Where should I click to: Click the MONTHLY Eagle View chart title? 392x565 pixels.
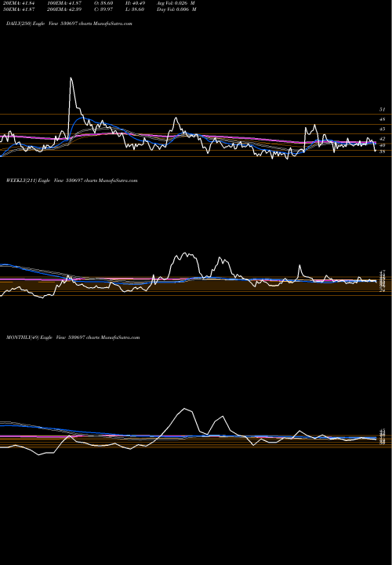click(x=73, y=337)
